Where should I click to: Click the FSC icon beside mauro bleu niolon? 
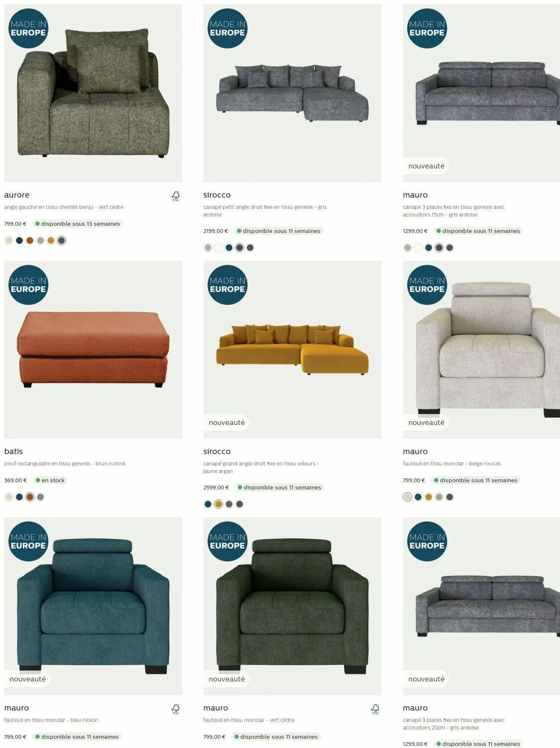[x=176, y=709]
